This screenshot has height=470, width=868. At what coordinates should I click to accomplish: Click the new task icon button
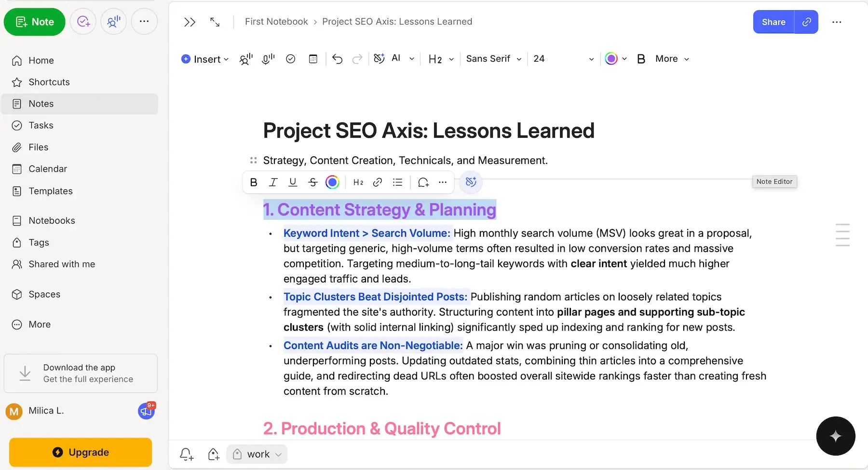coord(83,22)
